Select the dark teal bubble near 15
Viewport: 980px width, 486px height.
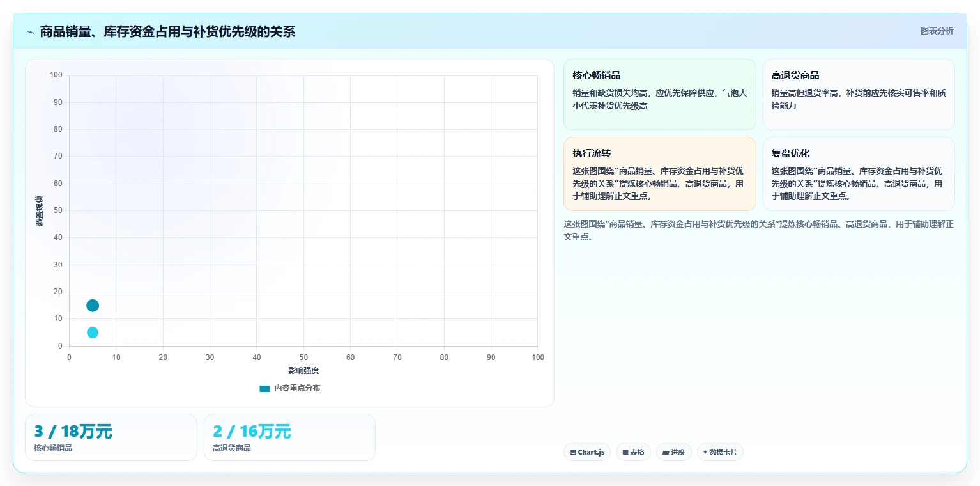(93, 306)
